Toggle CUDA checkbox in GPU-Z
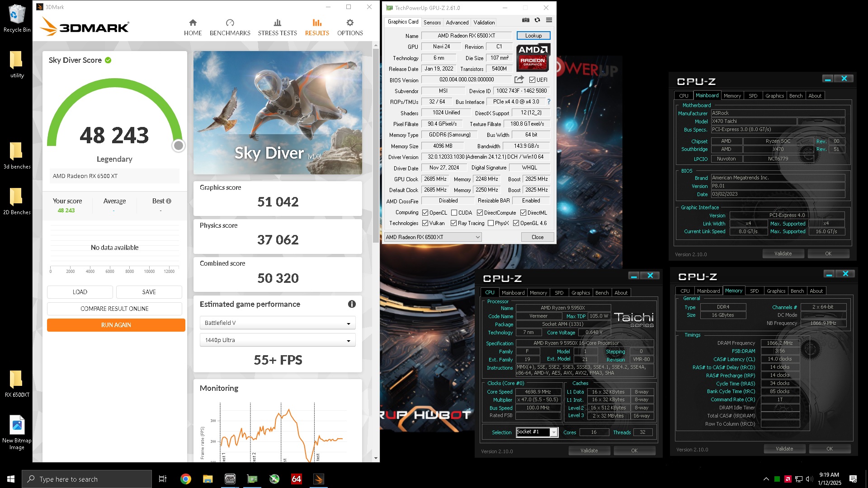The image size is (868, 488). pos(454,213)
